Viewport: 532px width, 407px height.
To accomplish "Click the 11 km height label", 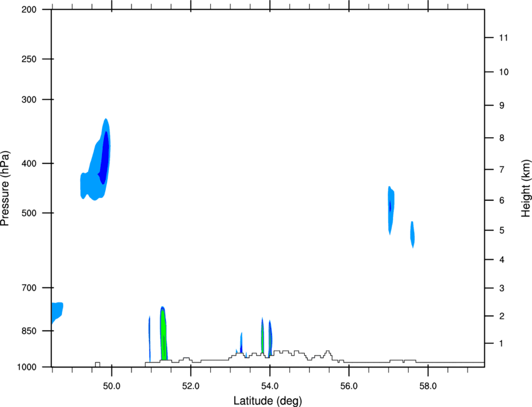I will 503,38.
